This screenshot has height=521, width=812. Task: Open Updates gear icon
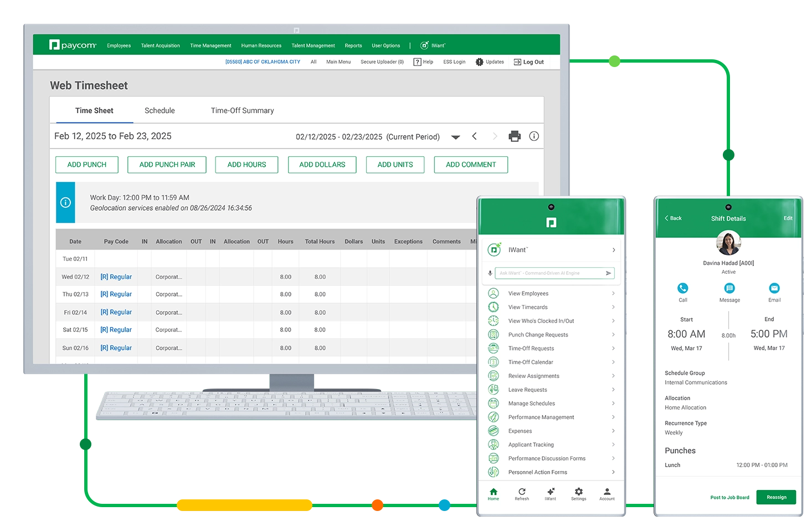coord(480,62)
